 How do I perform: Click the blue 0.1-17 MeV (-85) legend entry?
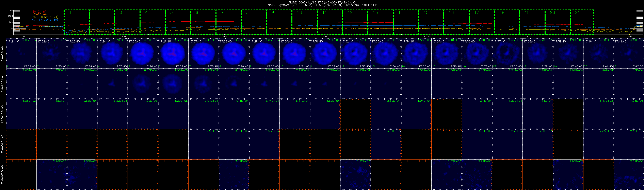point(45,20)
